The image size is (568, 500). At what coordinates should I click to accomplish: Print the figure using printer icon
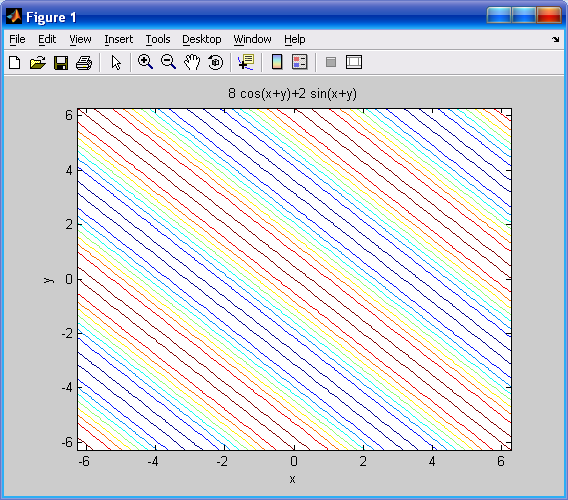pyautogui.click(x=84, y=63)
